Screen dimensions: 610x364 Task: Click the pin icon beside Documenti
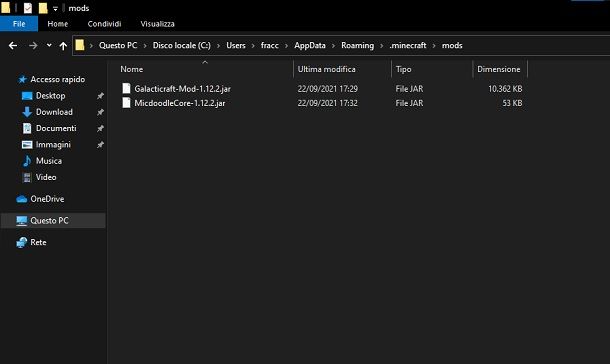100,128
